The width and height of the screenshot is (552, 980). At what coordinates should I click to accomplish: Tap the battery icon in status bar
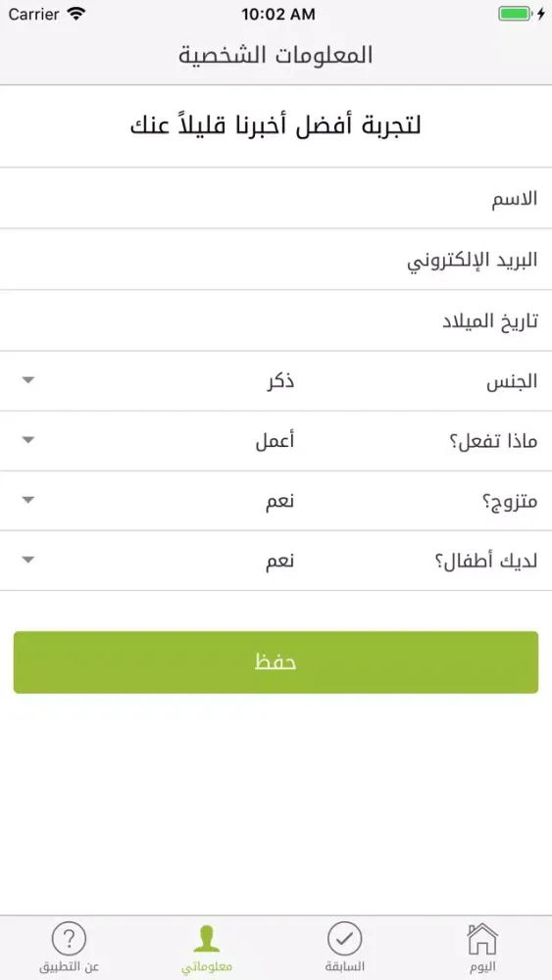[x=515, y=15]
